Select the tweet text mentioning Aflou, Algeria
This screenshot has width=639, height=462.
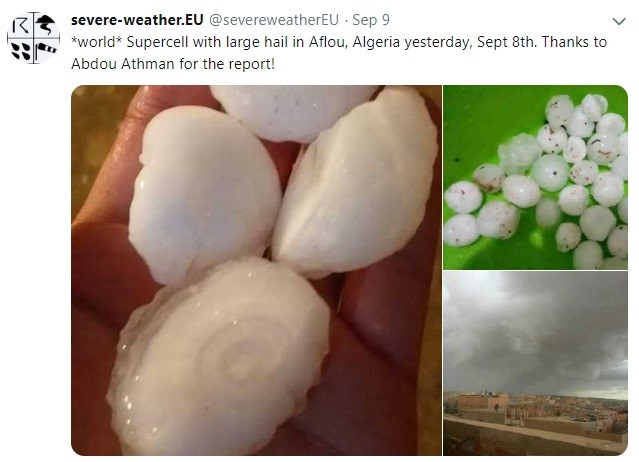pos(339,53)
